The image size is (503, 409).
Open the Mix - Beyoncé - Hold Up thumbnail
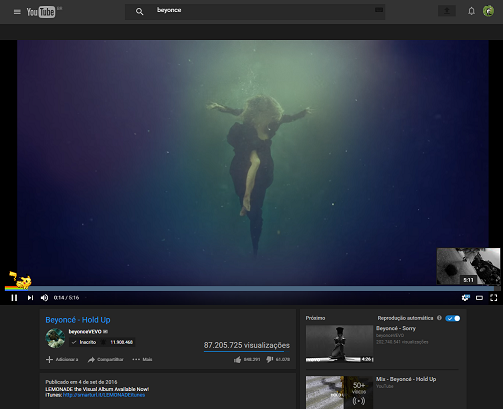click(x=339, y=392)
